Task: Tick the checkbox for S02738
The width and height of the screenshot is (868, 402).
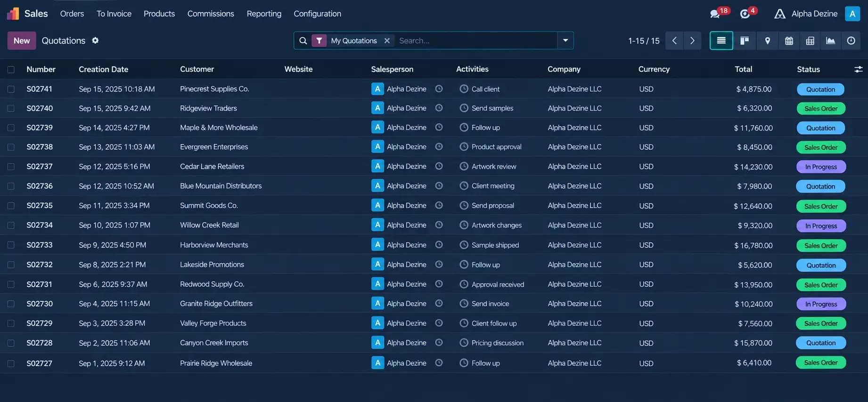Action: click(11, 147)
